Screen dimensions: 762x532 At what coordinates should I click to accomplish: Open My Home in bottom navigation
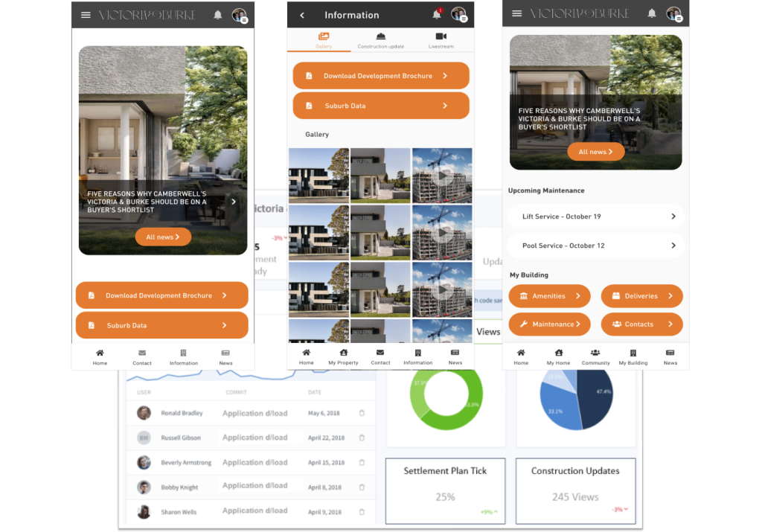pos(558,356)
